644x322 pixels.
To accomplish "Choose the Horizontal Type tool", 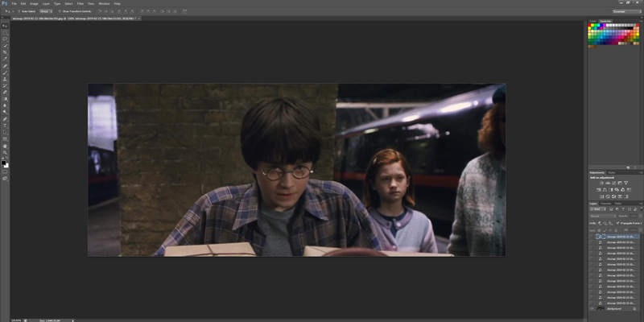I will (5, 126).
